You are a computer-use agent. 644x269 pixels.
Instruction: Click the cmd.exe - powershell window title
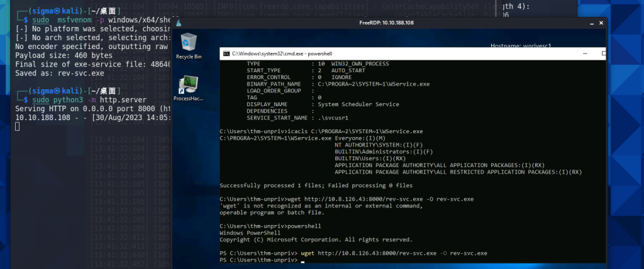tap(282, 53)
